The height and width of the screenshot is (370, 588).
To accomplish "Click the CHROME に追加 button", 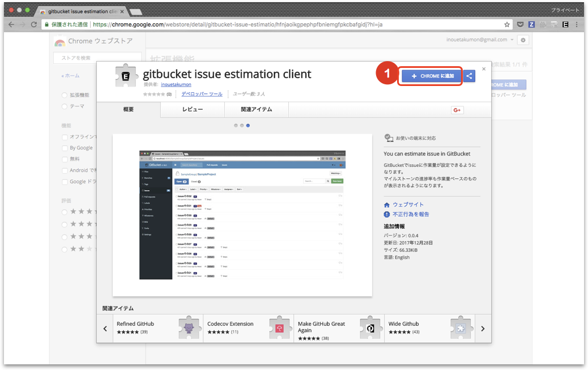I will click(430, 75).
